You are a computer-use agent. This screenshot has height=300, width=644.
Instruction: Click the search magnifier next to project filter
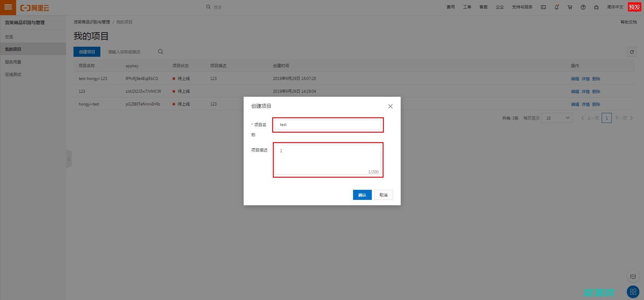click(x=160, y=52)
